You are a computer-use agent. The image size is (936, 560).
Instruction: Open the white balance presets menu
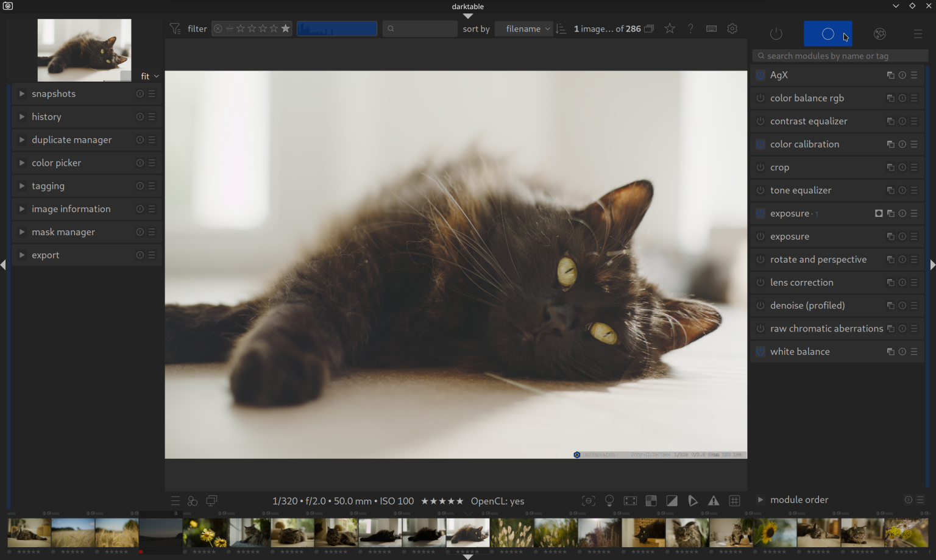pos(914,352)
